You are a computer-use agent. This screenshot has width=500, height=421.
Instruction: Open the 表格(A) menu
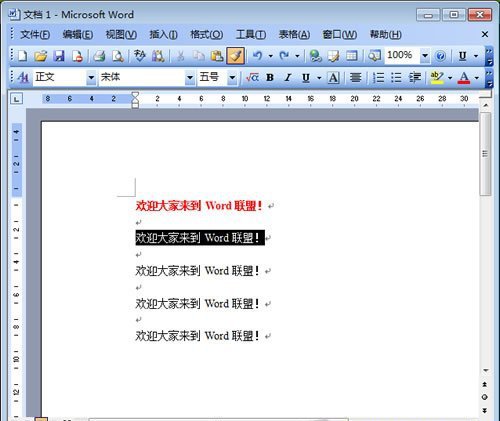294,34
